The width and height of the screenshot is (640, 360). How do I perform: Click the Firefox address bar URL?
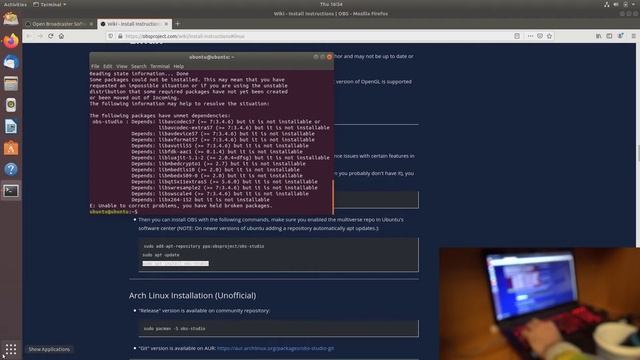(x=185, y=36)
